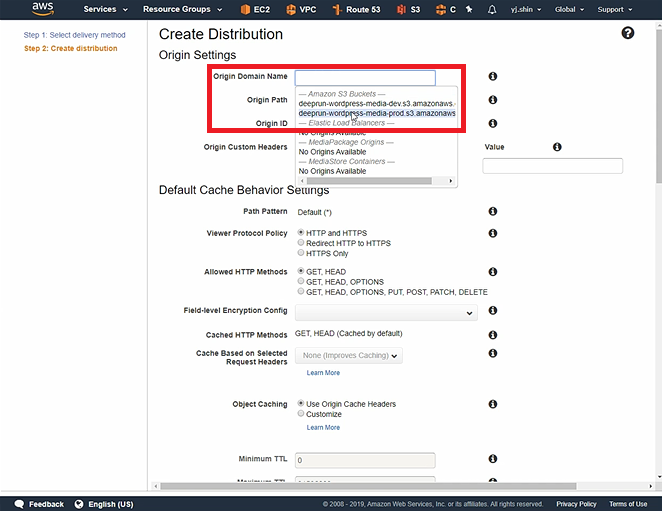Open Field-level Encryption Config dropdown
Image resolution: width=662 pixels, height=512 pixels.
pos(386,313)
